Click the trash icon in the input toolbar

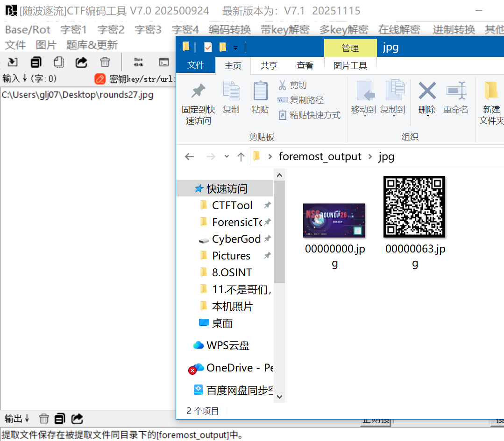105,62
